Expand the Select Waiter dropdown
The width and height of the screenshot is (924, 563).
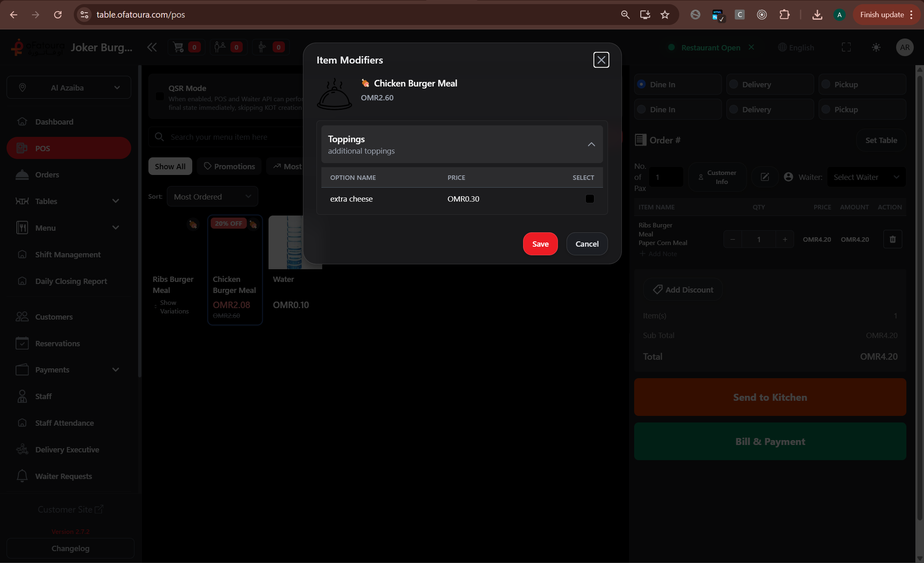pos(866,177)
